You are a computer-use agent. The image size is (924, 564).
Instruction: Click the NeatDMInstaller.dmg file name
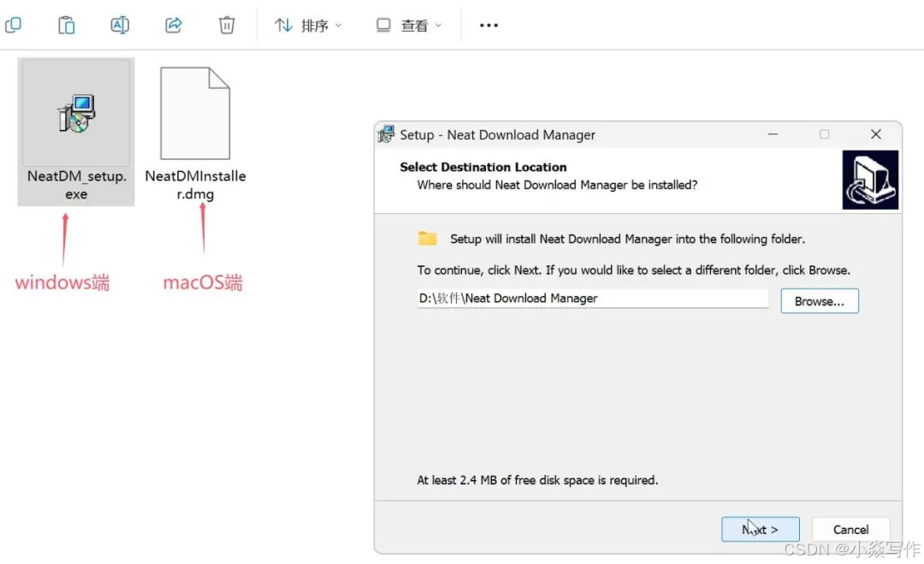tap(195, 185)
